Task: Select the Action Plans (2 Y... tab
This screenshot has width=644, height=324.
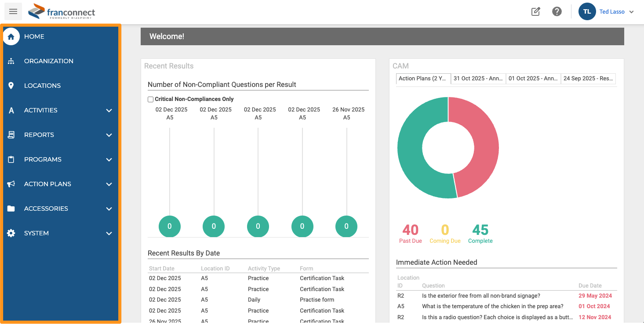Action: (x=423, y=79)
